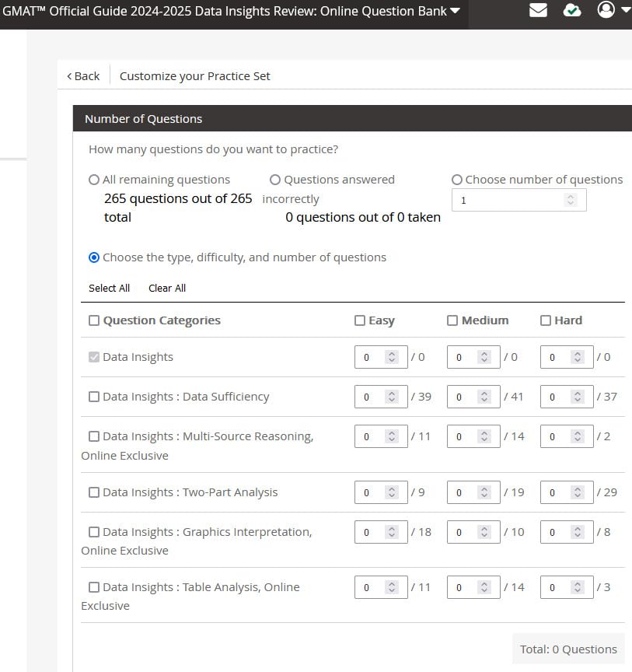Open the user account profile icon
The height and width of the screenshot is (672, 632).
point(606,9)
